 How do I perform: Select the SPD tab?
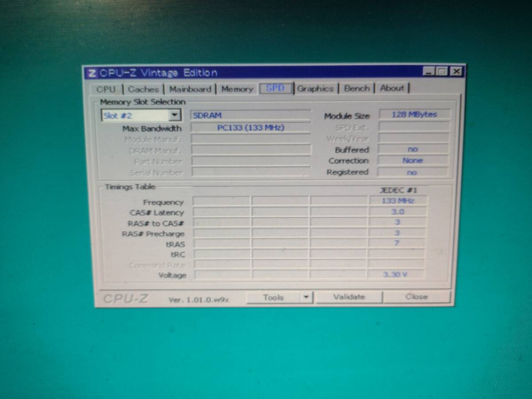(275, 88)
